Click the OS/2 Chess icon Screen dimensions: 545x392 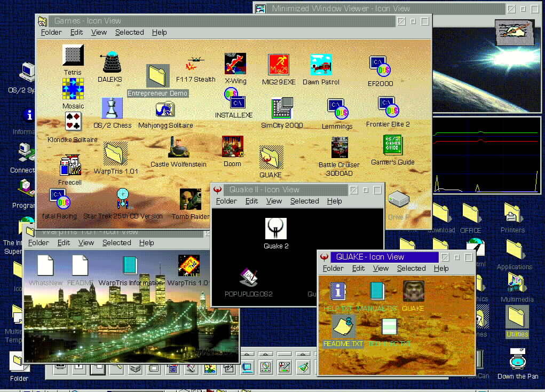click(112, 108)
